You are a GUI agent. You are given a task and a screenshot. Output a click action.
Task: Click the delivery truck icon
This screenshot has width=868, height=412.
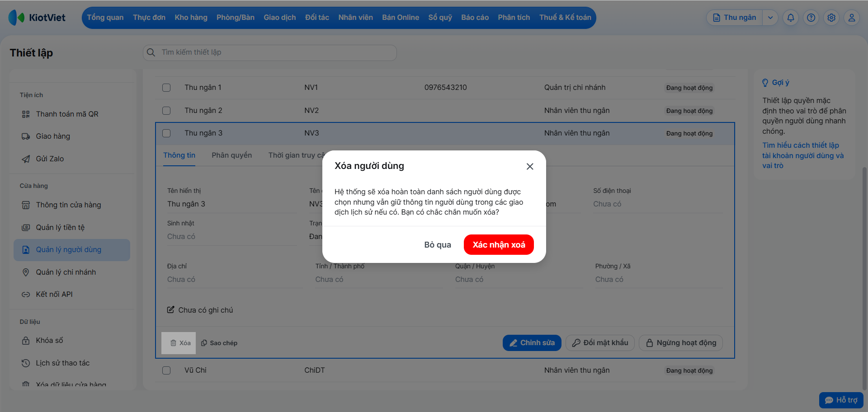[x=26, y=136]
